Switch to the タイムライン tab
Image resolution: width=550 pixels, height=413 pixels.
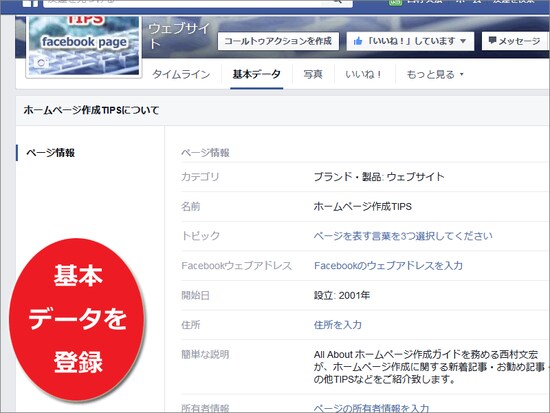pos(181,74)
